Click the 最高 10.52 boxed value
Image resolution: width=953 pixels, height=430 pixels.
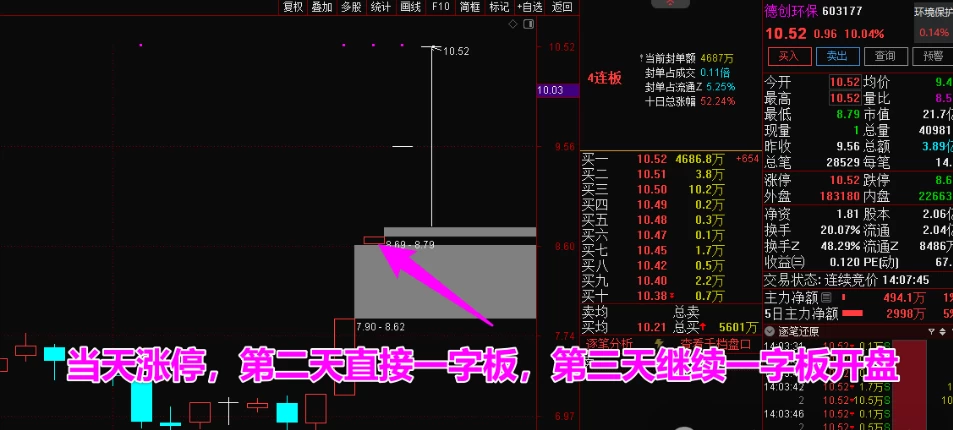pos(845,97)
